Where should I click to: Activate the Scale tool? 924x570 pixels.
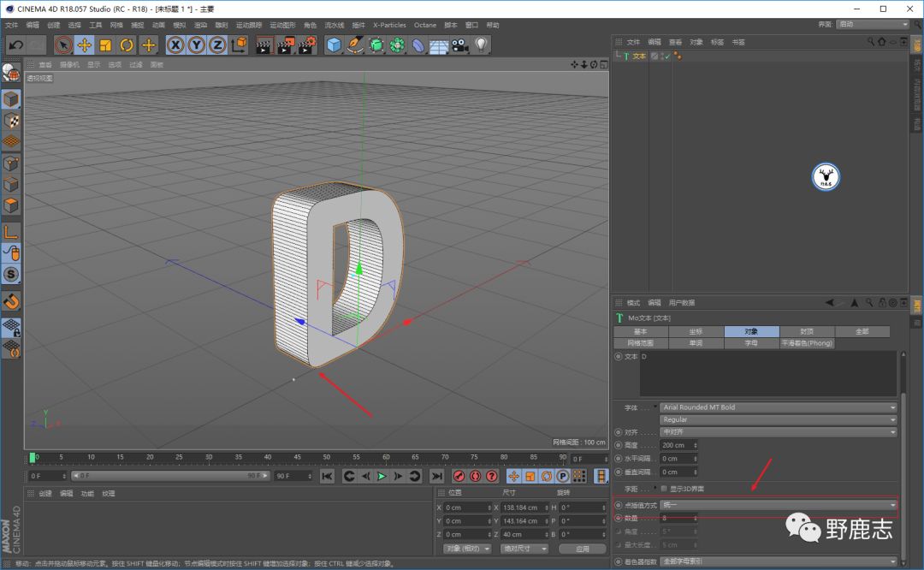coord(105,45)
